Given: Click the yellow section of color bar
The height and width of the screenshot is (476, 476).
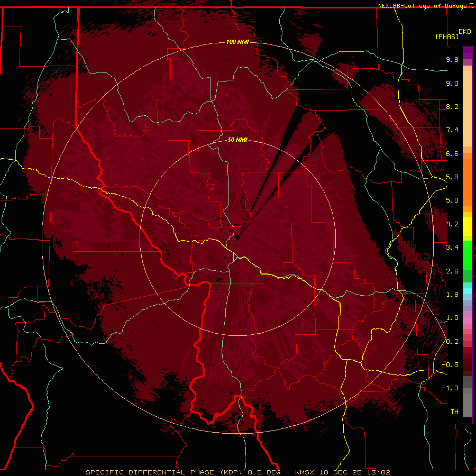Looking at the screenshot, I should coord(467,226).
